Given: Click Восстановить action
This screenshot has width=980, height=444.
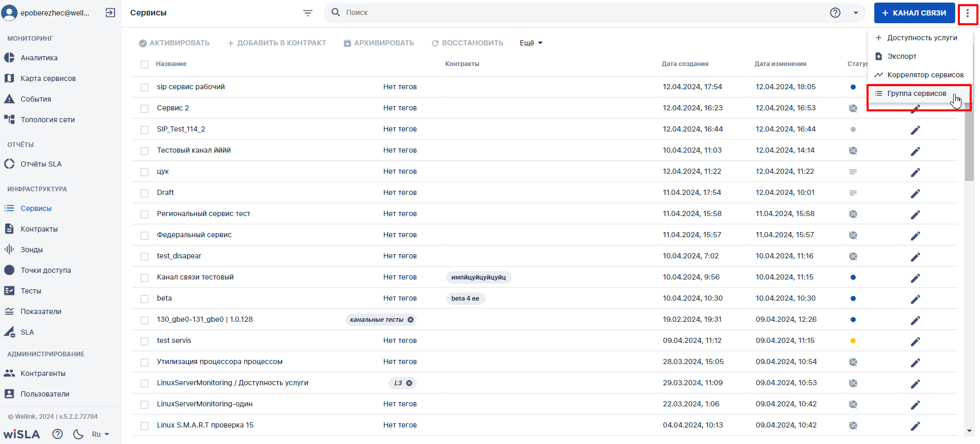Looking at the screenshot, I should [467, 43].
